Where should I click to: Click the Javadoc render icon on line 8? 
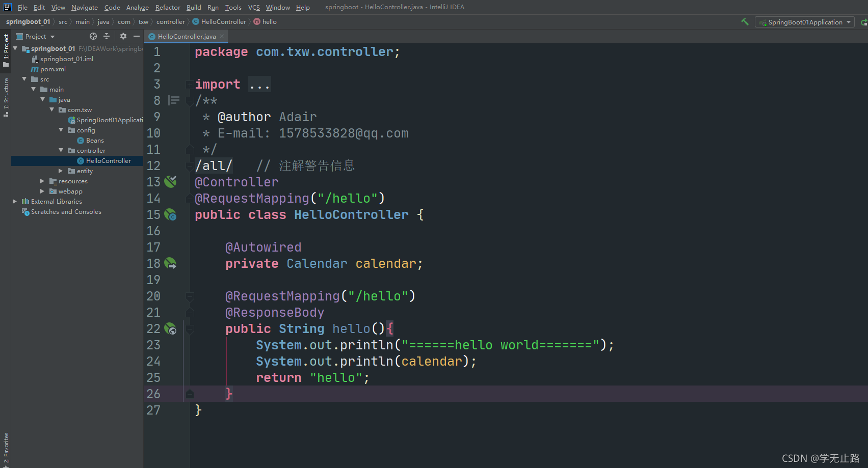(174, 100)
